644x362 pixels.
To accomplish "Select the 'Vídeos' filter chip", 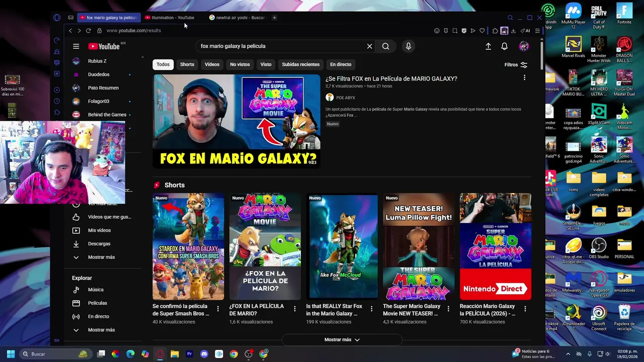I will pos(212,64).
